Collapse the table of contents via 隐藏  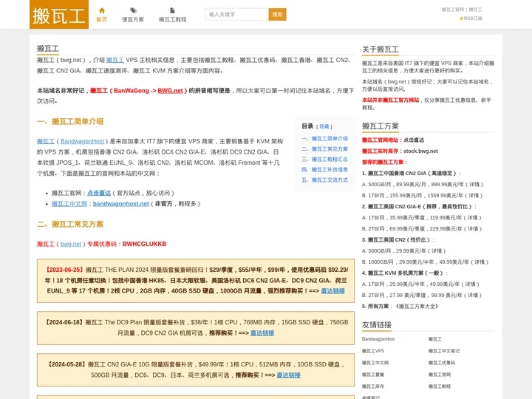[x=324, y=126]
